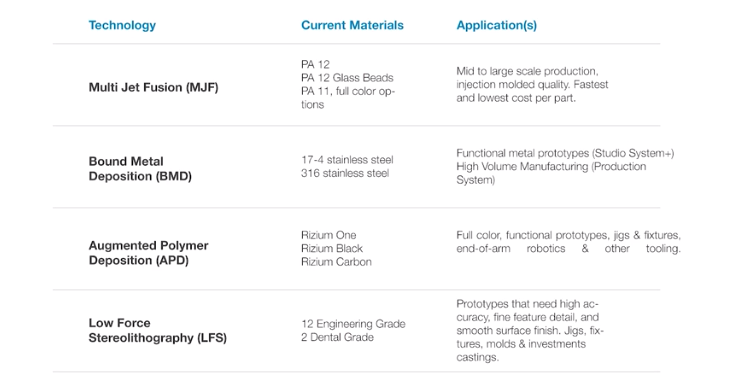Click the Rizium Black material
Image resolution: width=729 pixels, height=377 pixels.
(x=332, y=249)
